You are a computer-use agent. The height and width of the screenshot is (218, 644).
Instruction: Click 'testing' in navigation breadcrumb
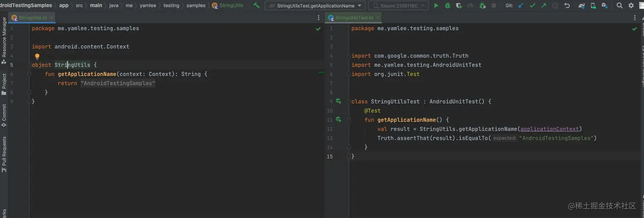pyautogui.click(x=171, y=6)
